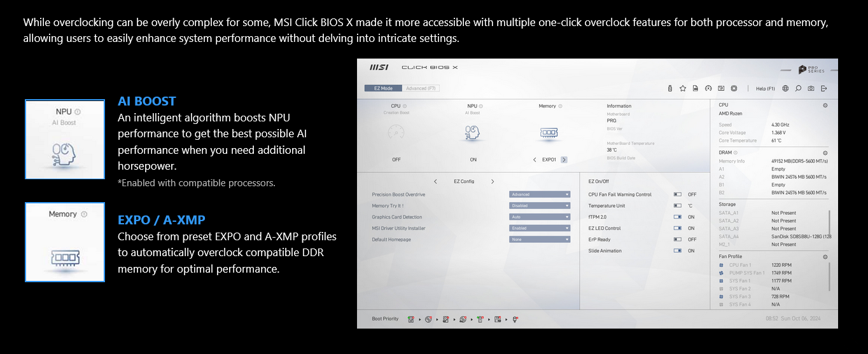Open MSI Driver Utility Installer dropdown

(540, 228)
